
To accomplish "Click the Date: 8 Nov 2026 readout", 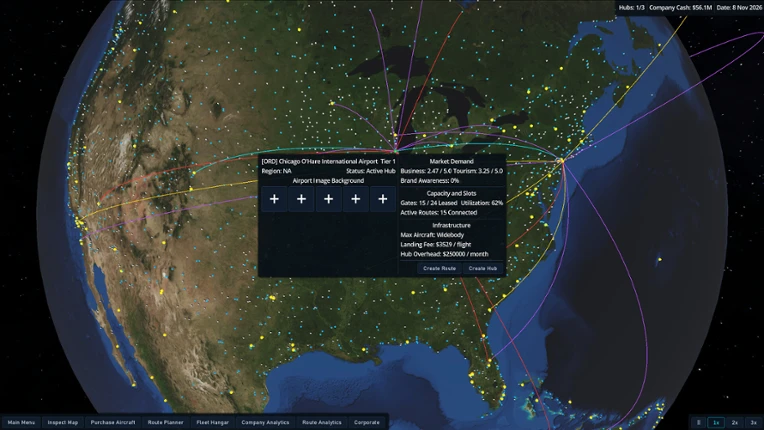I will click(739, 8).
